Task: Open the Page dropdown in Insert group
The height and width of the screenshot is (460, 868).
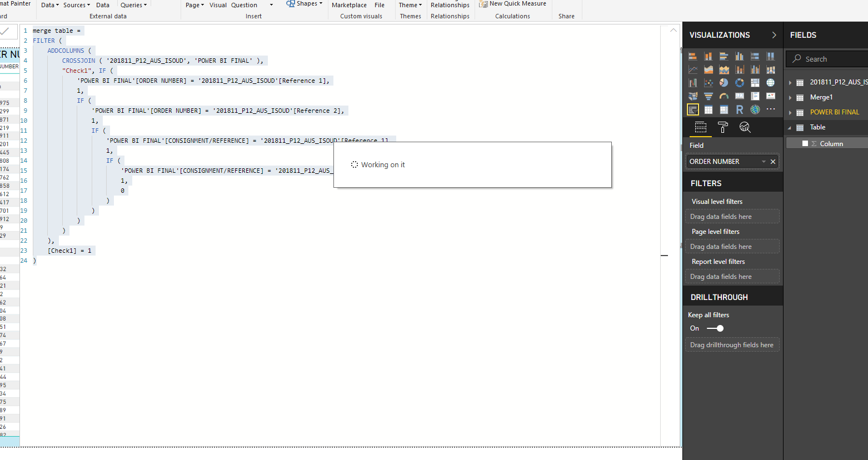Action: click(x=195, y=5)
